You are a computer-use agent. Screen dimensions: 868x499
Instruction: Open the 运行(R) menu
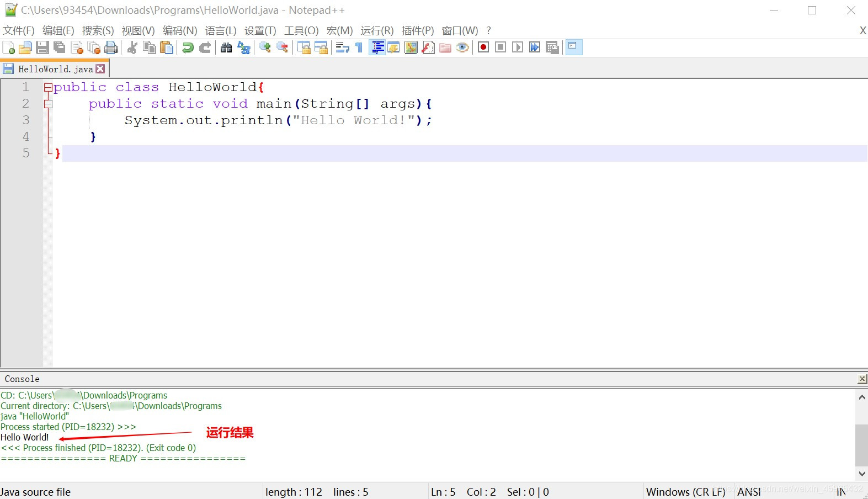pyautogui.click(x=377, y=30)
